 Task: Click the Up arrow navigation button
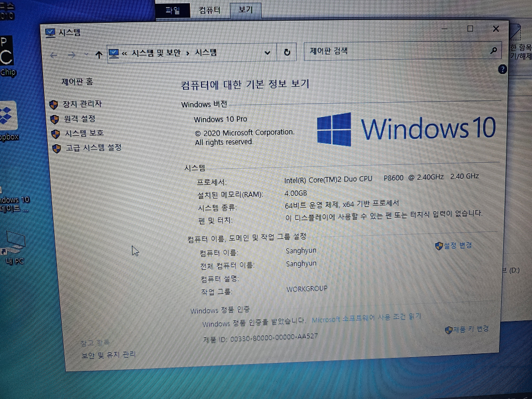(98, 54)
